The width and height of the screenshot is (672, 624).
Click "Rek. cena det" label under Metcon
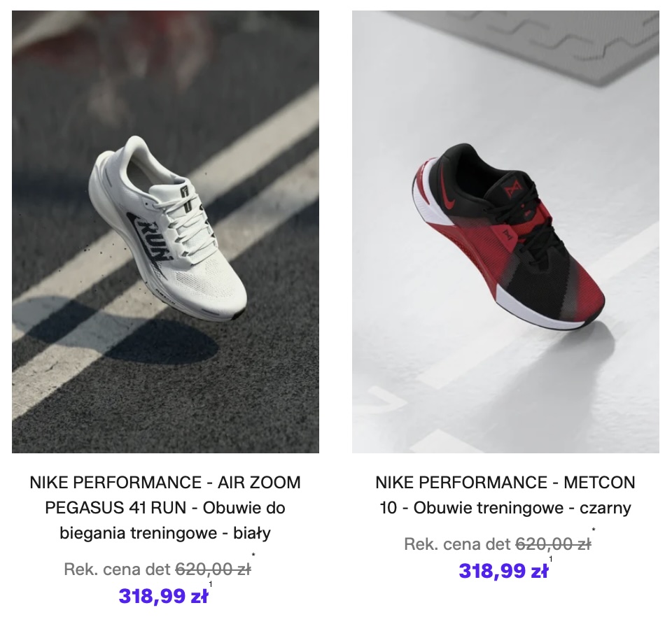[458, 544]
